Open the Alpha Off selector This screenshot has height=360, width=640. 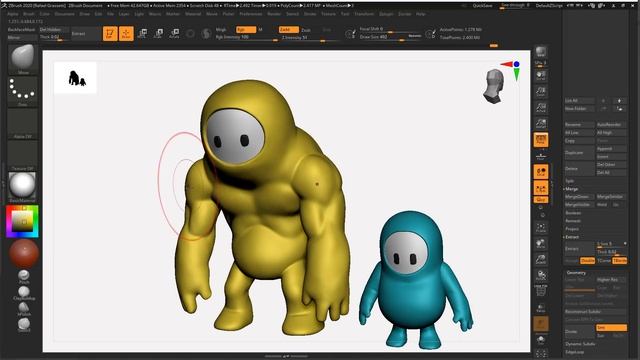(22, 124)
